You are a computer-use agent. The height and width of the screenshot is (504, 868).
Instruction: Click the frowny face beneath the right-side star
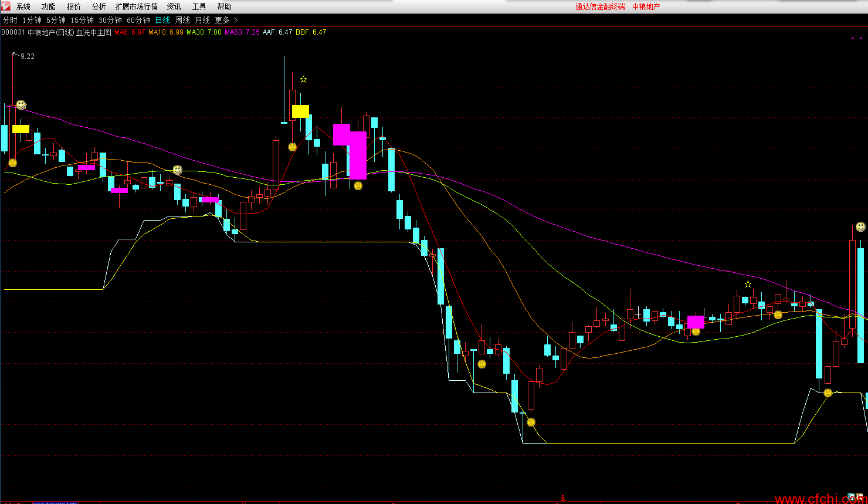click(x=778, y=314)
